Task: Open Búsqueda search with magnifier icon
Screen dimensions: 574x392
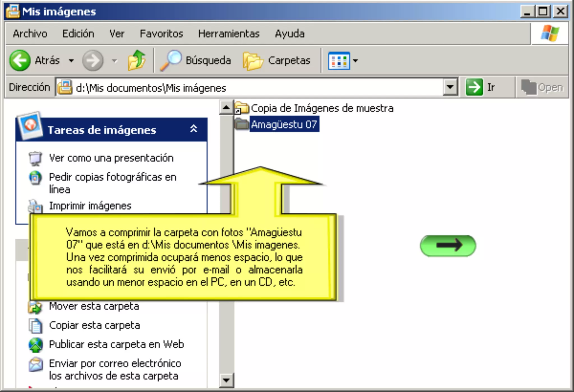Action: (x=196, y=60)
